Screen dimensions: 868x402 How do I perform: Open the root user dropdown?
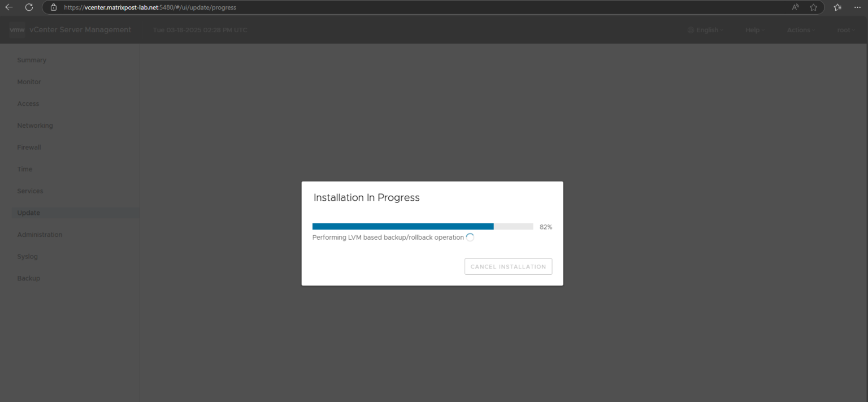pos(845,30)
